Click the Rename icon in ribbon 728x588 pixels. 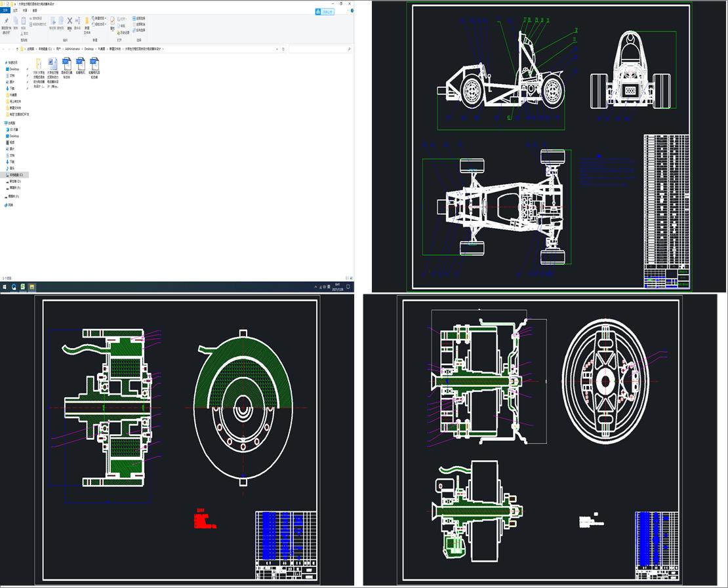point(77,23)
